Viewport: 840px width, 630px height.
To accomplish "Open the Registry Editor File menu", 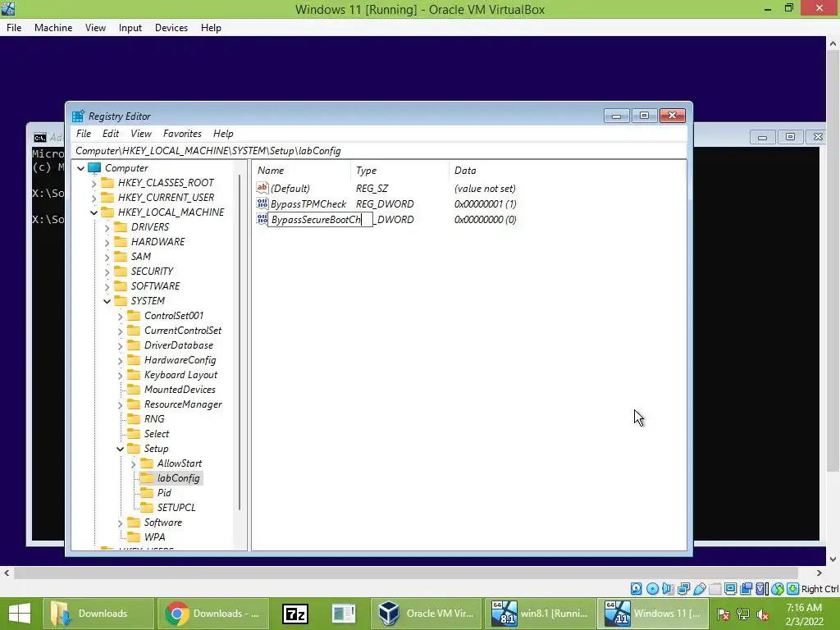I will (84, 134).
